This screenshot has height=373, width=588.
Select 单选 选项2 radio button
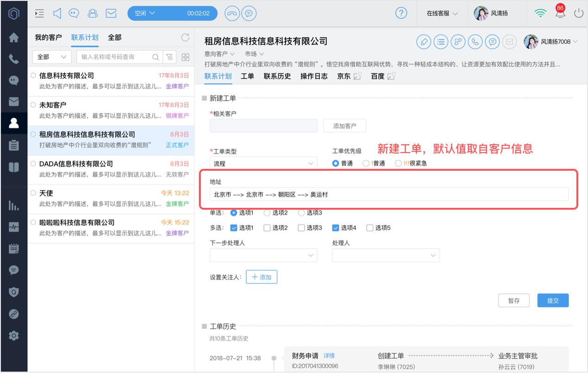coord(267,212)
